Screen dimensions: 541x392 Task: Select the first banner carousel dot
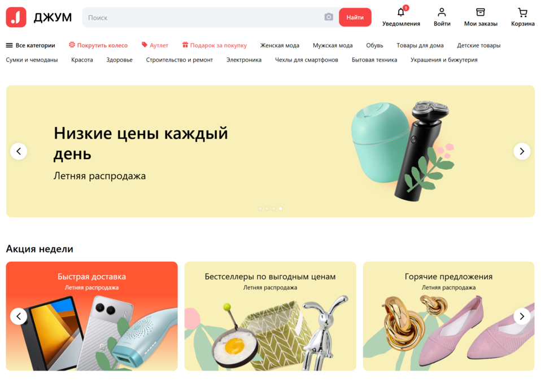(x=260, y=208)
